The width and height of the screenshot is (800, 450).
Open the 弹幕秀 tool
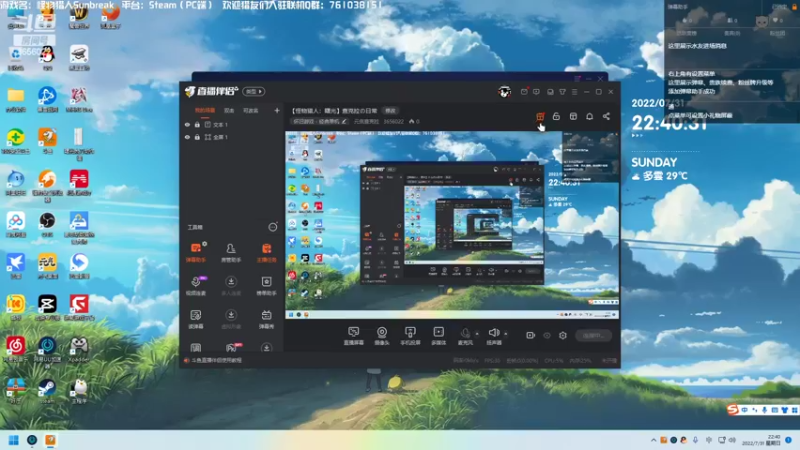266,319
